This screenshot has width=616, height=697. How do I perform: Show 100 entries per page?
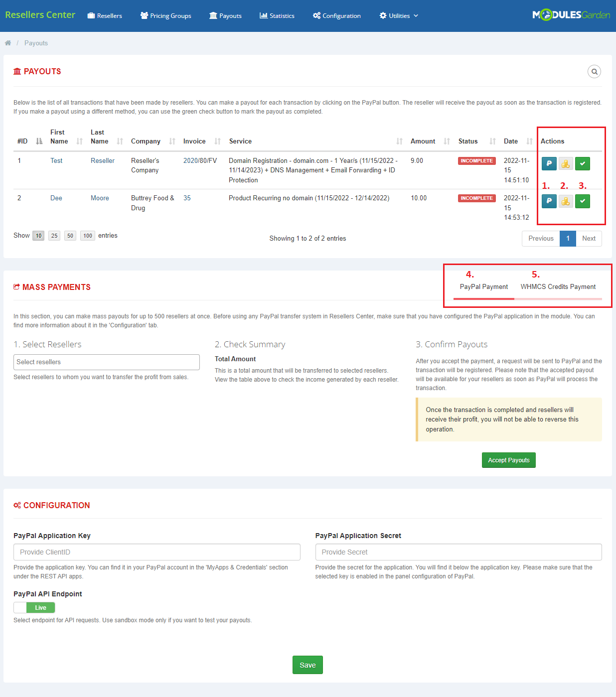[88, 236]
